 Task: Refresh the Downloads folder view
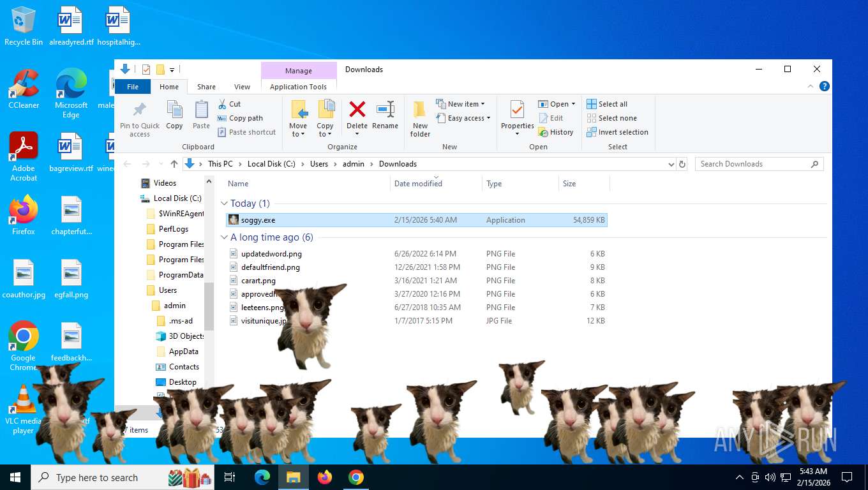[x=682, y=164]
